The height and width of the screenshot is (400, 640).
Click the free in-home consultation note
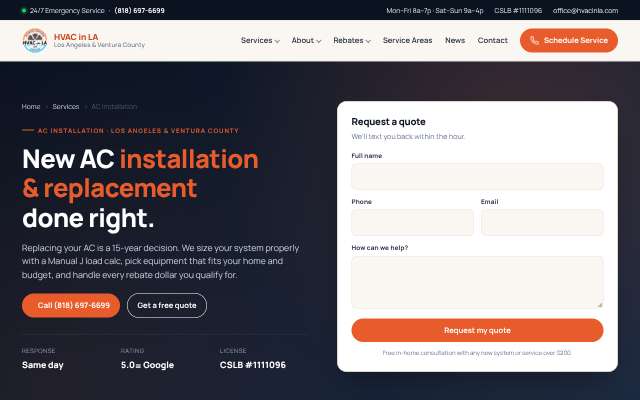coord(477,353)
